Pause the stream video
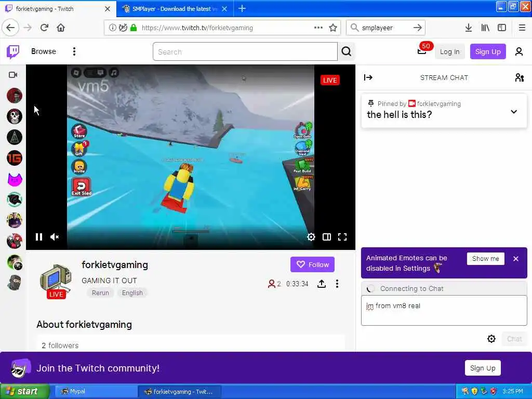The height and width of the screenshot is (399, 532). click(39, 237)
